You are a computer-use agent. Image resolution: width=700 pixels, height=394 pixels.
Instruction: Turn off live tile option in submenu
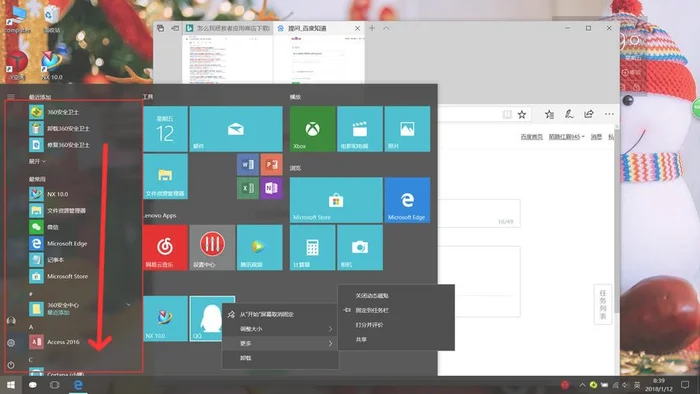[372, 295]
